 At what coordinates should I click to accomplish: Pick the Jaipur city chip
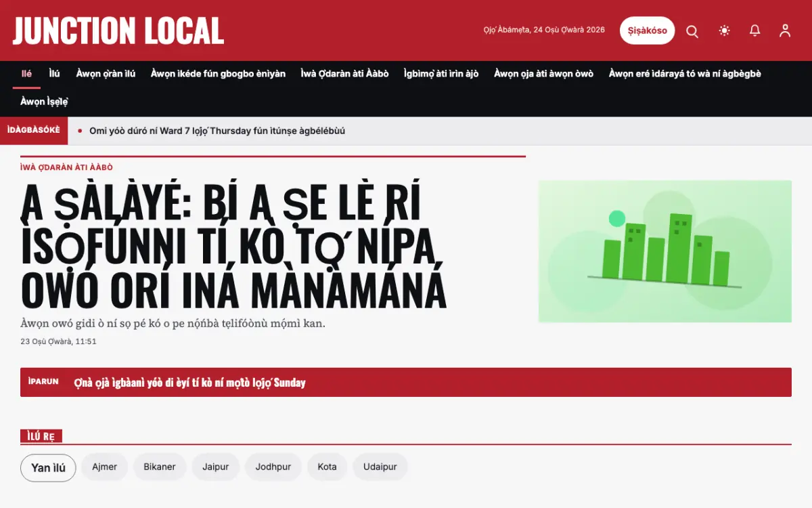click(216, 467)
